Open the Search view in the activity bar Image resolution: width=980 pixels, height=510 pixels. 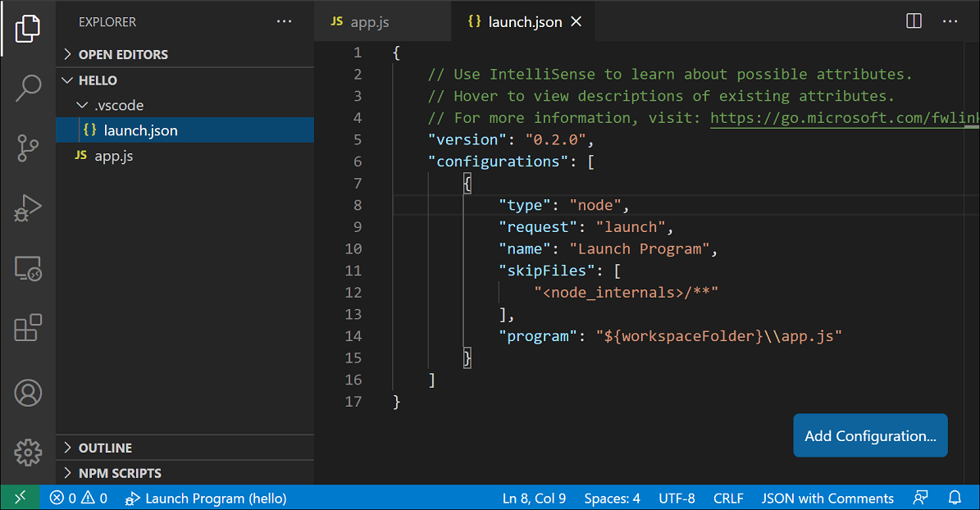pos(28,87)
